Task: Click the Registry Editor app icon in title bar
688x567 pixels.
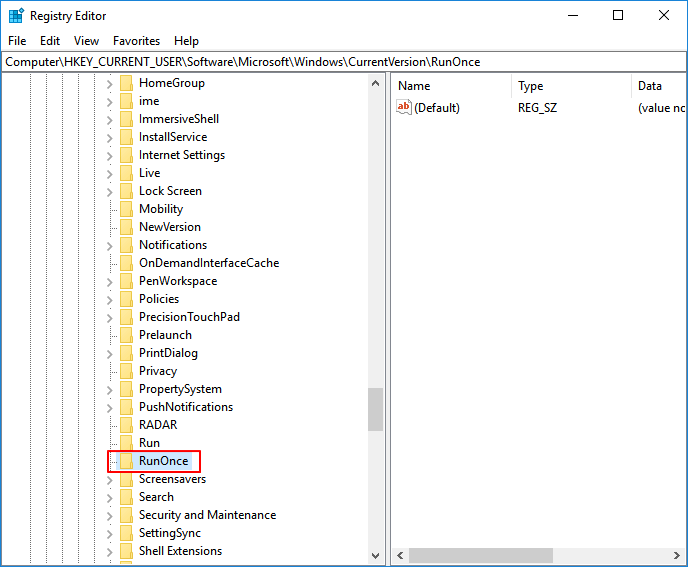Action: click(16, 16)
